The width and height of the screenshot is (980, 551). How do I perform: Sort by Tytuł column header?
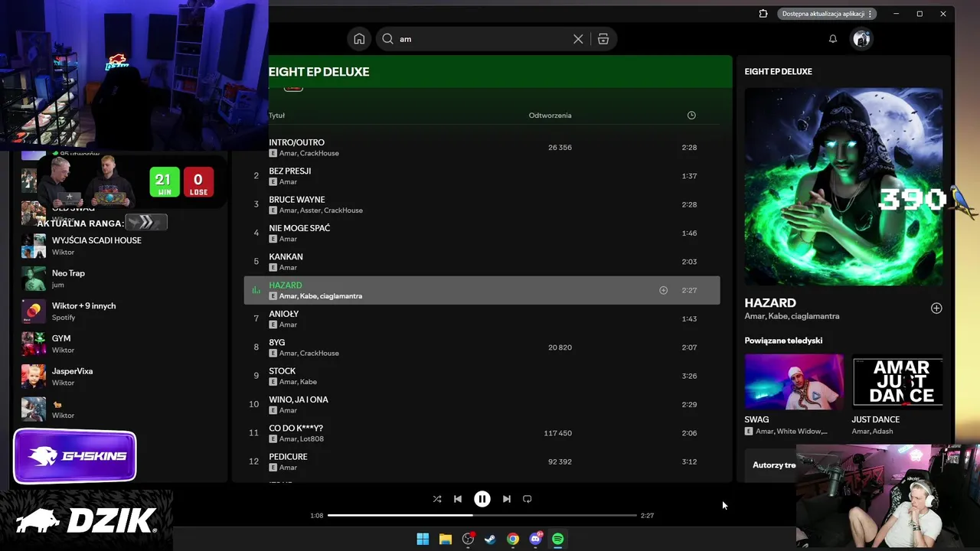click(276, 116)
